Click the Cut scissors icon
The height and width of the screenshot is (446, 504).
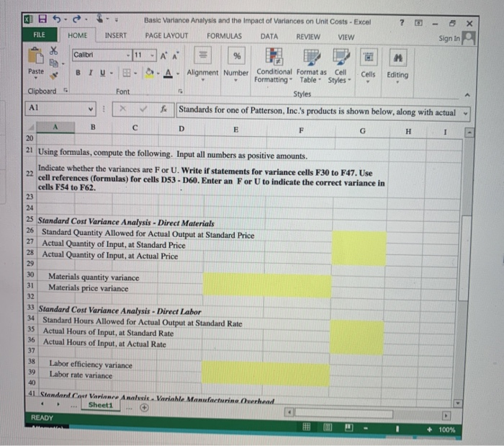coord(53,50)
